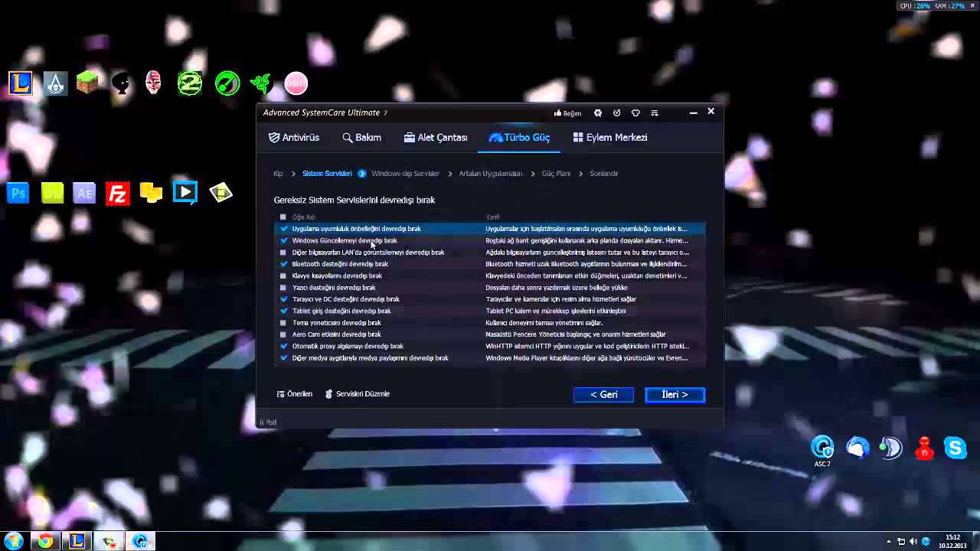Viewport: 980px width, 551px height.
Task: Open the Minecraft grass block icon
Action: click(87, 83)
